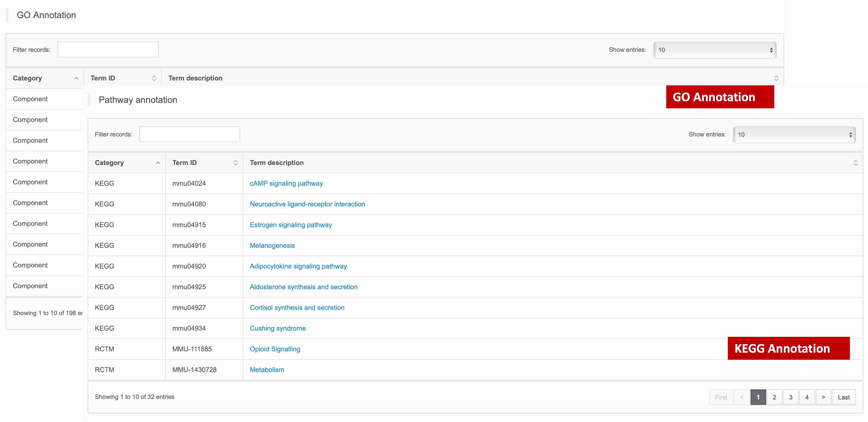Open Cushing syndrome link

pyautogui.click(x=277, y=328)
